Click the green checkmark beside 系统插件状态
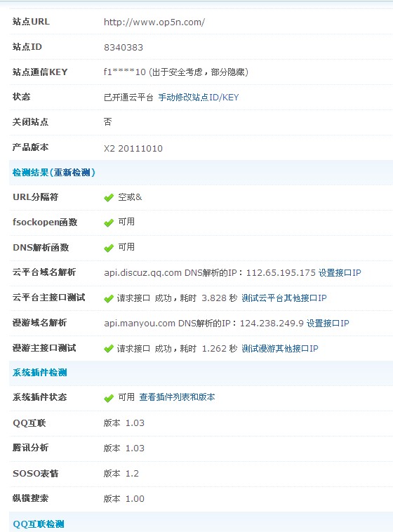The image size is (393, 532). click(109, 398)
